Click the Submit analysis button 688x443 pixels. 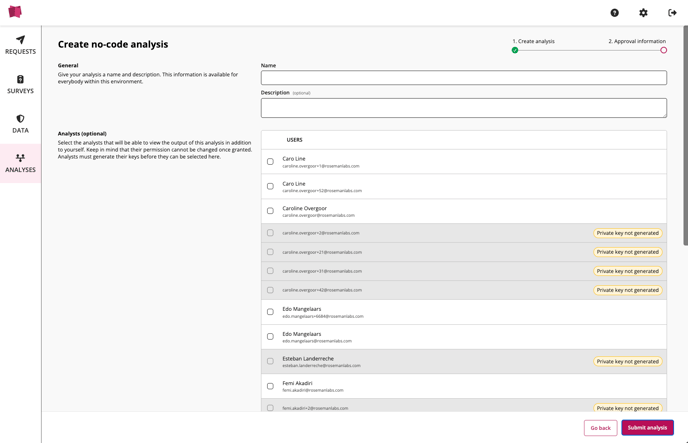click(647, 428)
